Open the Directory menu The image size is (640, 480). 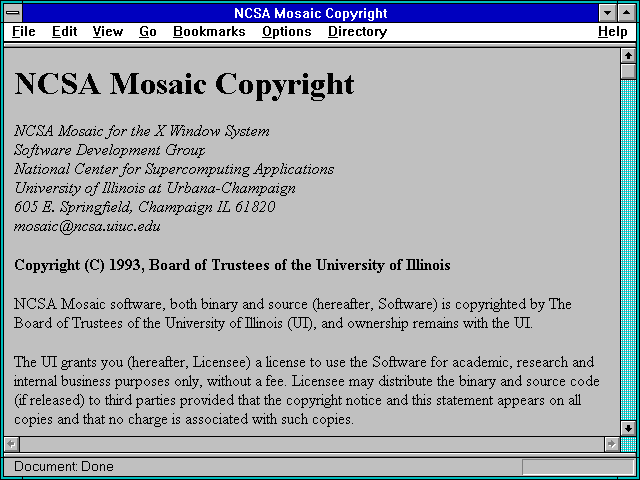(x=358, y=31)
